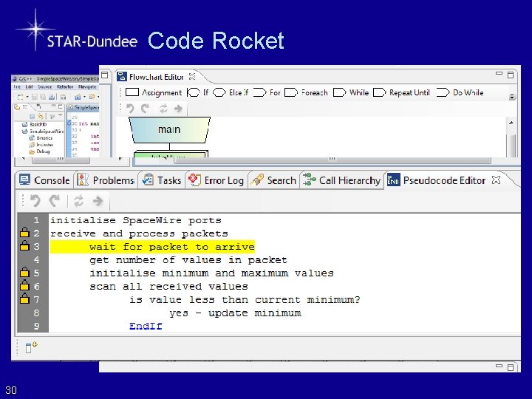
Task: Link with editor icon in Project Explorer
Action: 41,117
